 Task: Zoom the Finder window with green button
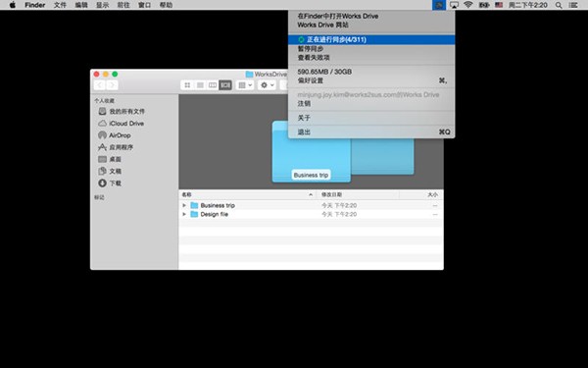point(115,74)
